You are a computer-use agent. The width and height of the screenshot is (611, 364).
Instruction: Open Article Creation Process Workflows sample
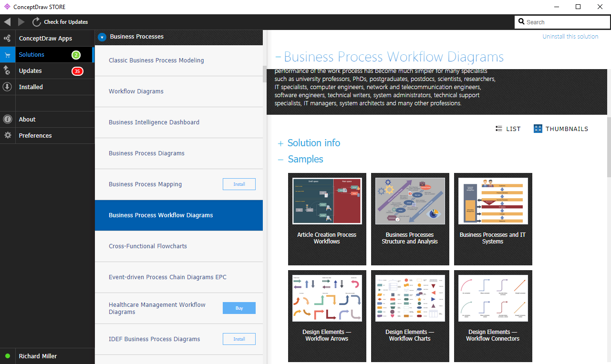(327, 219)
